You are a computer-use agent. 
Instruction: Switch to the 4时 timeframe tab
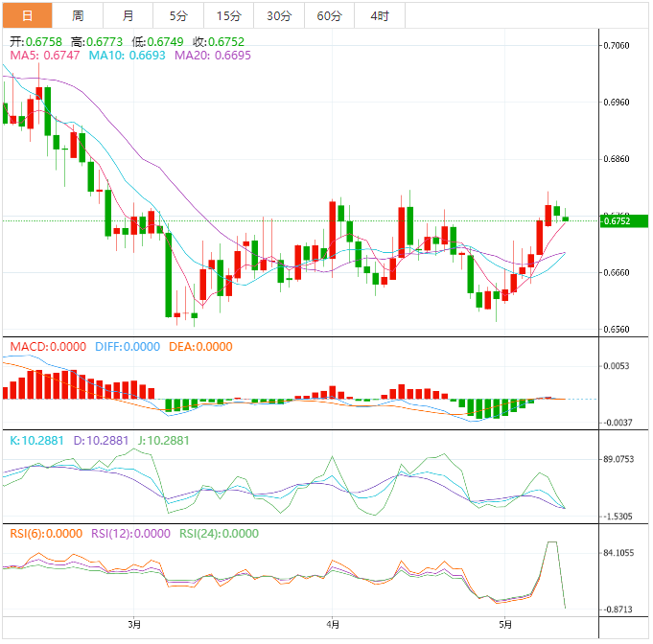(379, 15)
